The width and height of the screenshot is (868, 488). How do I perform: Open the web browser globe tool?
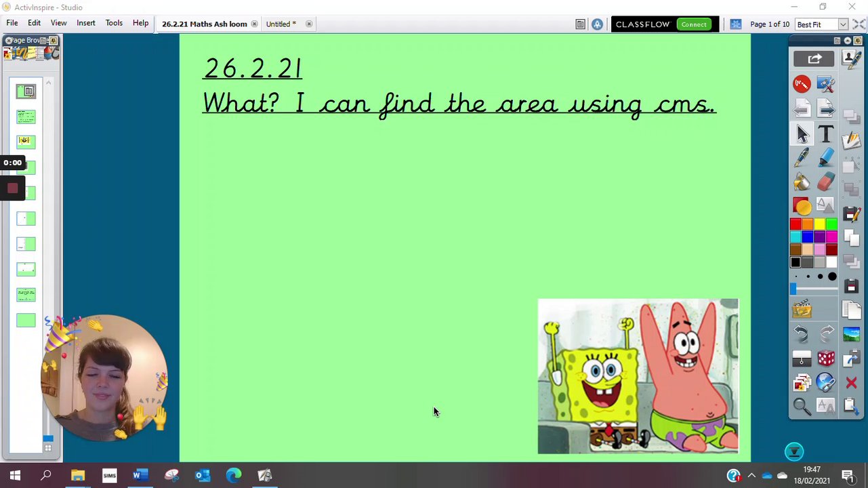pyautogui.click(x=826, y=383)
